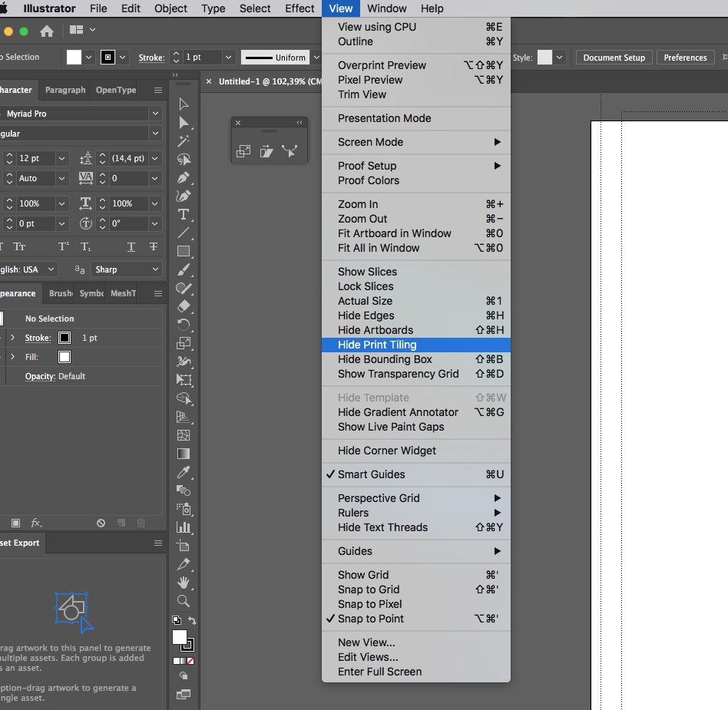Toggle Superscript text style
This screenshot has width=728, height=710.
(x=64, y=246)
